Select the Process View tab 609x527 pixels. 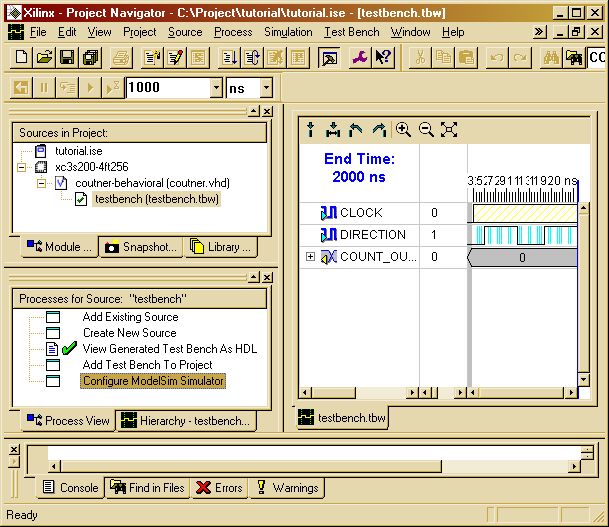click(68, 421)
